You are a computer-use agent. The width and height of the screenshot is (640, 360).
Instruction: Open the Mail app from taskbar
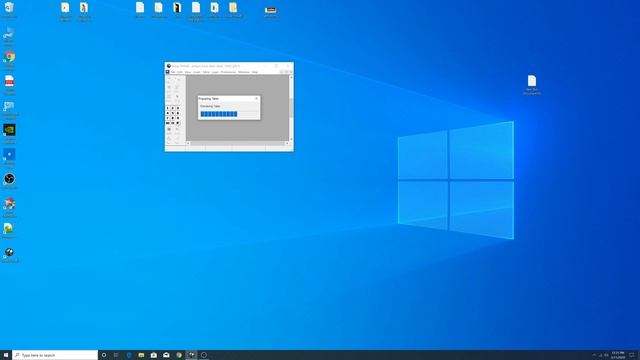pyautogui.click(x=166, y=355)
